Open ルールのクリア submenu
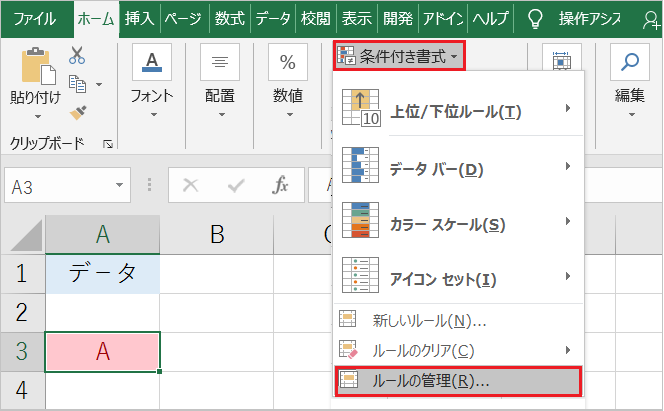 click(x=458, y=350)
